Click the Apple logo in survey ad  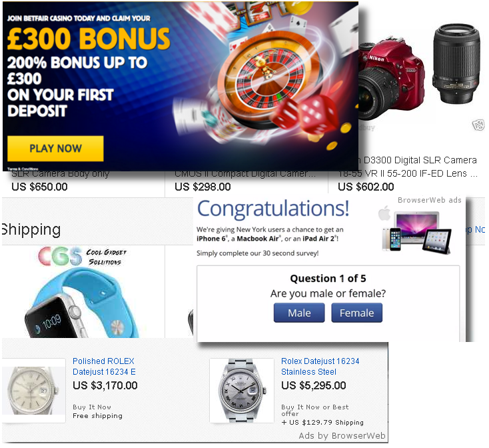pyautogui.click(x=384, y=213)
